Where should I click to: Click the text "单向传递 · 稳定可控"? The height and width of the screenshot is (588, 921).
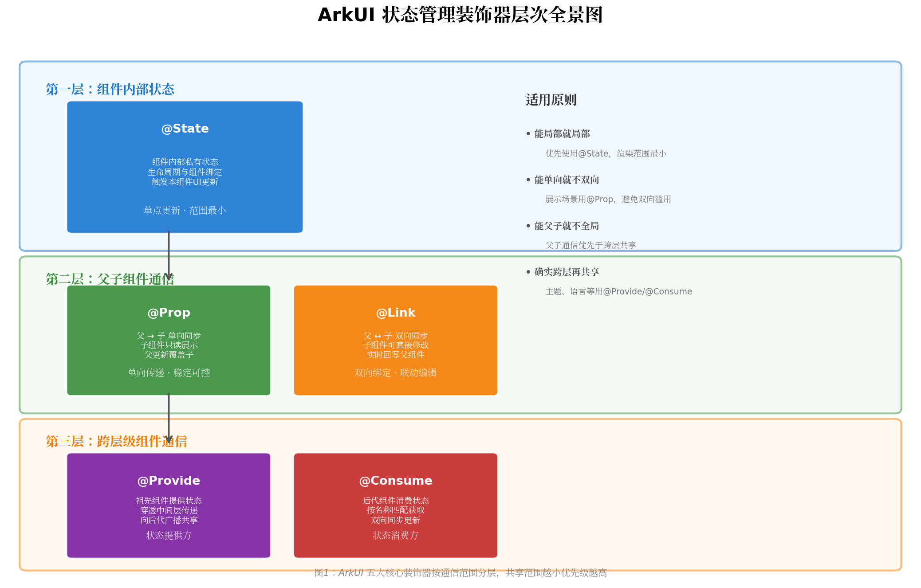169,372
